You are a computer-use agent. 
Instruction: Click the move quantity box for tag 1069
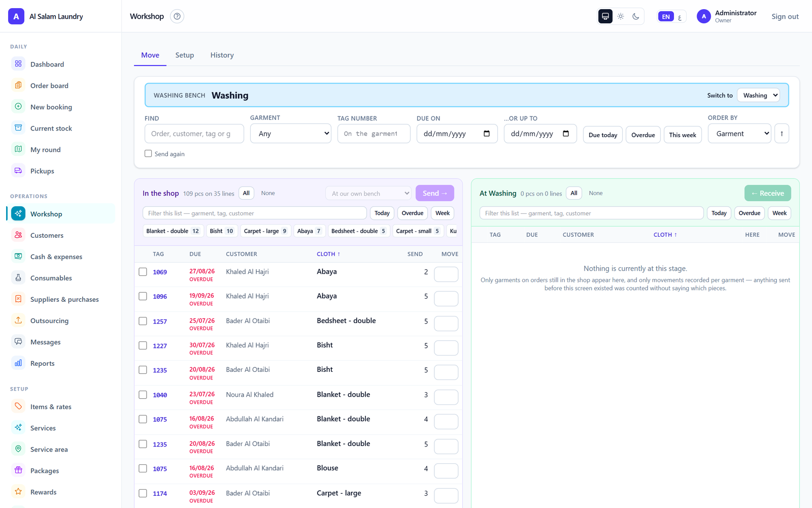[x=447, y=274]
